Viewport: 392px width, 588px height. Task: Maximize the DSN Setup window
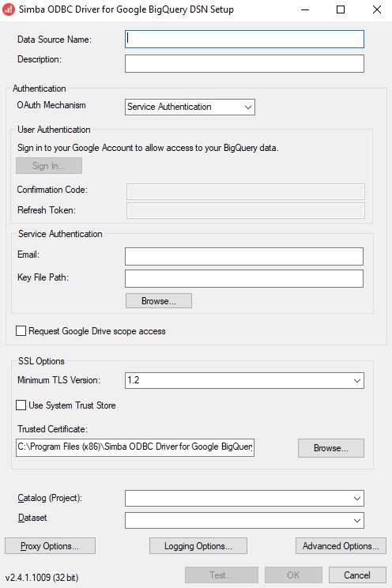(x=341, y=9)
